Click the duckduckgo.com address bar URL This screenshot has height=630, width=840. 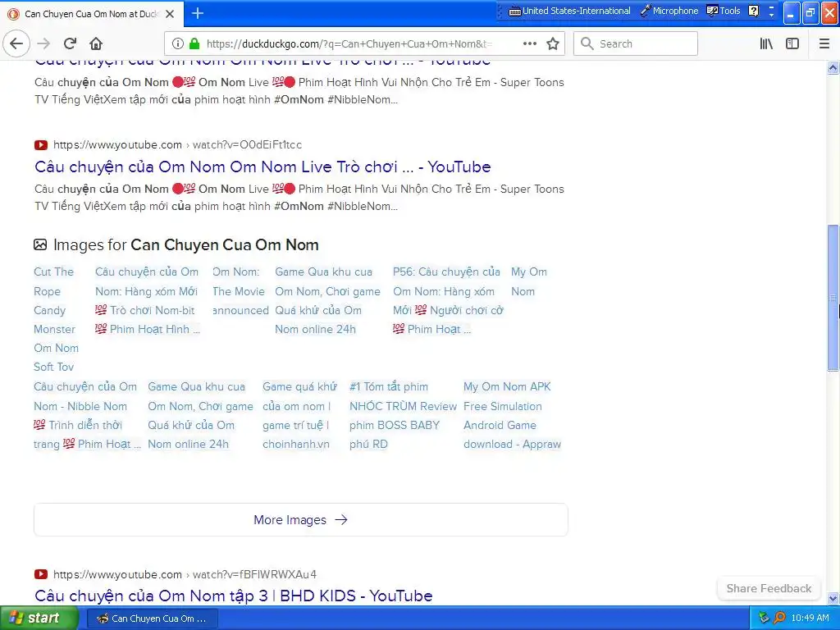[349, 44]
